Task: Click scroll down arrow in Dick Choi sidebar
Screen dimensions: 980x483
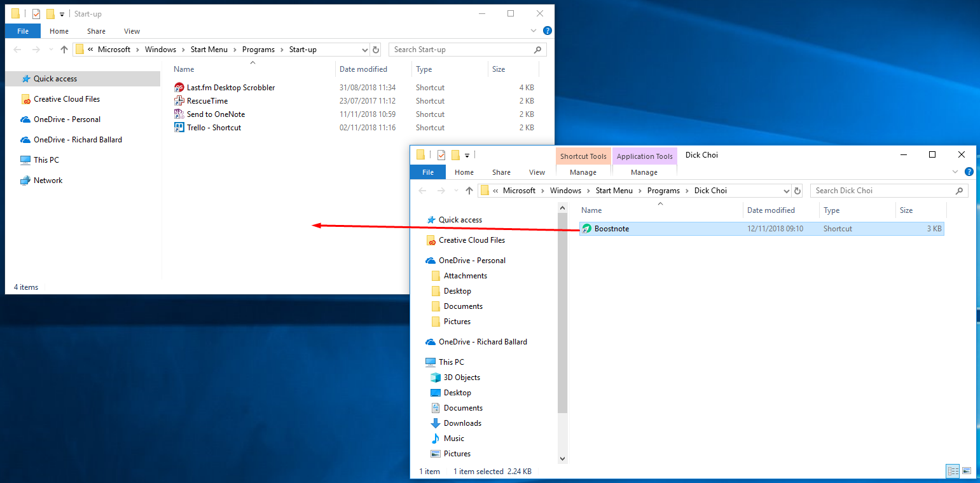Action: 562,458
